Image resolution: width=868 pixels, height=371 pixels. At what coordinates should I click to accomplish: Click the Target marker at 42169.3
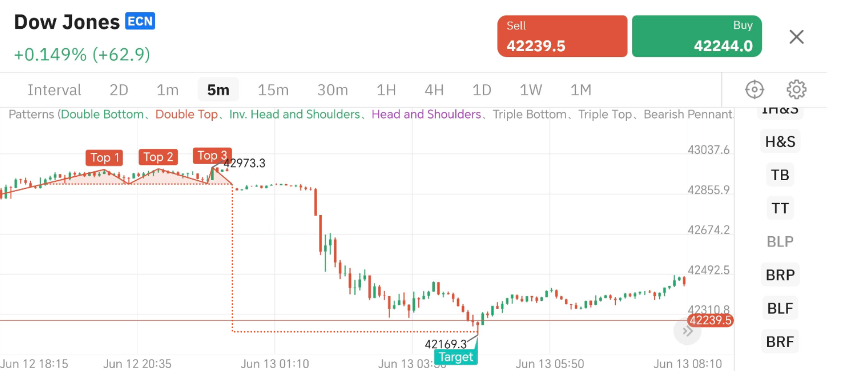[455, 357]
